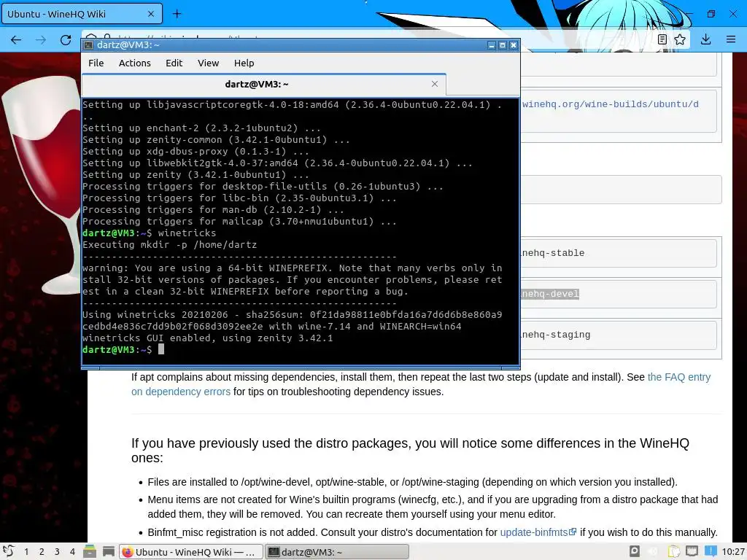747x560 pixels.
Task: Click the network tray icon
Action: point(692,551)
